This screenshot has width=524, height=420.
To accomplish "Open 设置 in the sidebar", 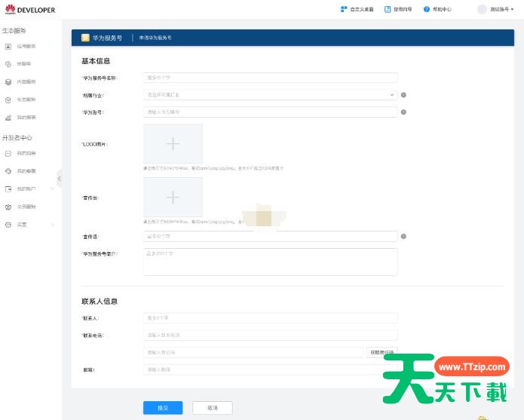I will pyautogui.click(x=16, y=225).
